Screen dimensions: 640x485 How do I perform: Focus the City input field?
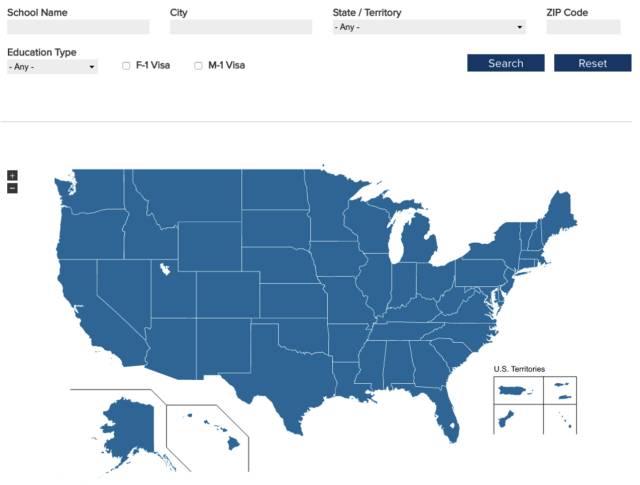click(x=241, y=27)
